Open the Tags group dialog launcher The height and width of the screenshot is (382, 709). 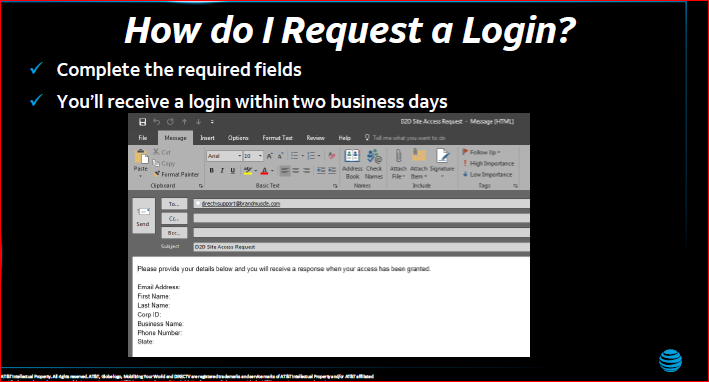[x=515, y=186]
